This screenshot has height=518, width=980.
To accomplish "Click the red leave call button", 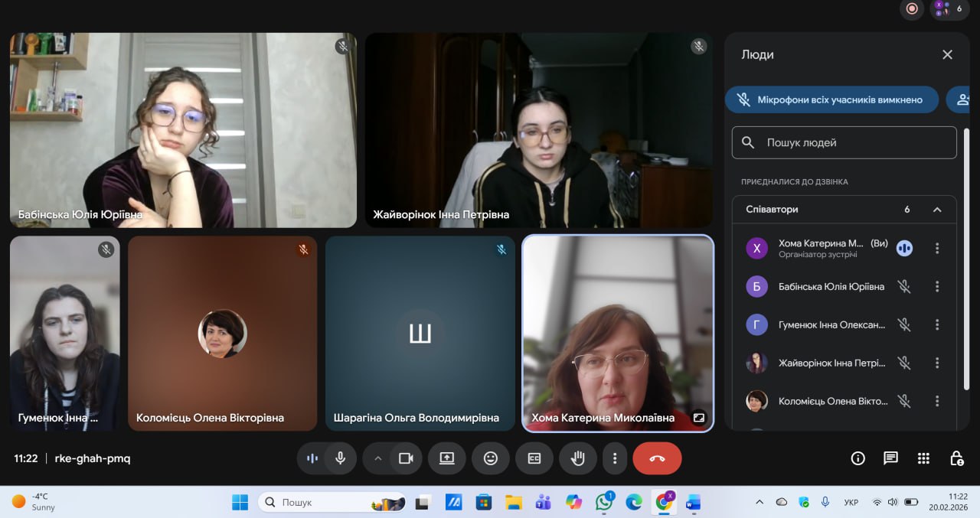I will pyautogui.click(x=656, y=458).
